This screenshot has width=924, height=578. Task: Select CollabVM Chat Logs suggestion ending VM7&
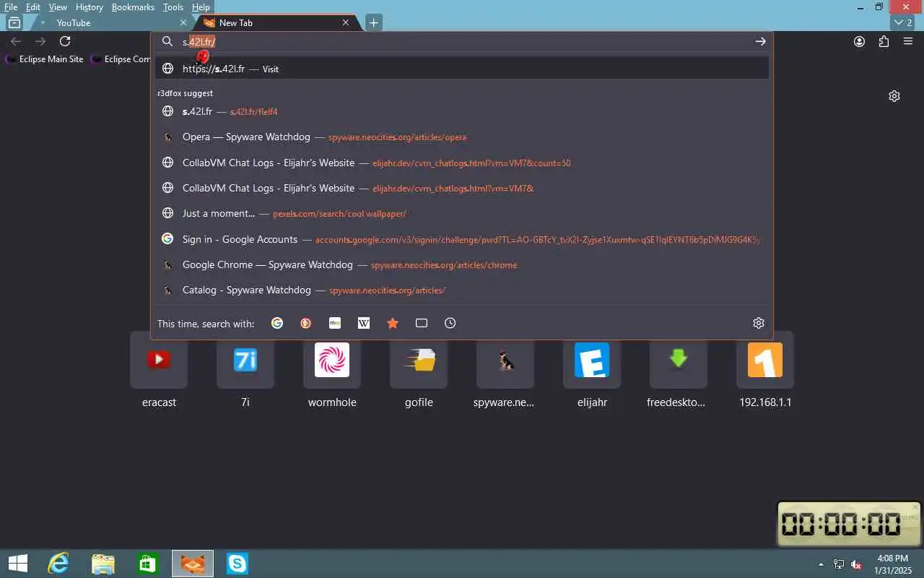tap(462, 188)
